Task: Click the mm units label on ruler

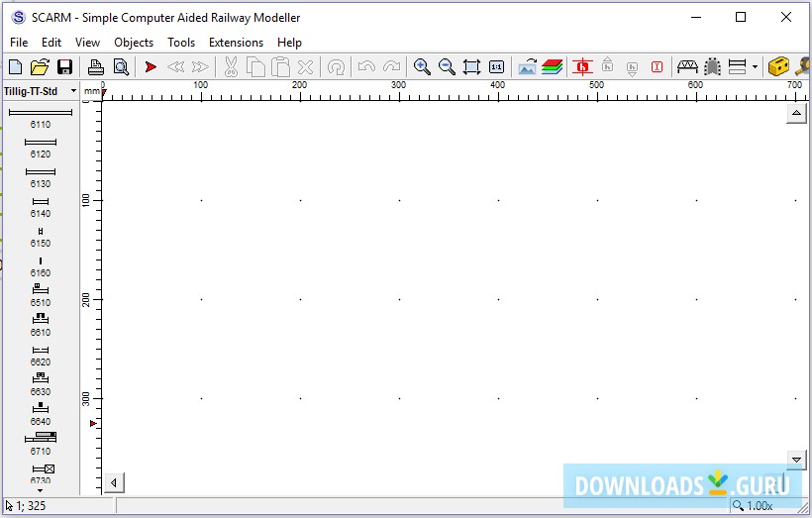Action: [x=91, y=91]
